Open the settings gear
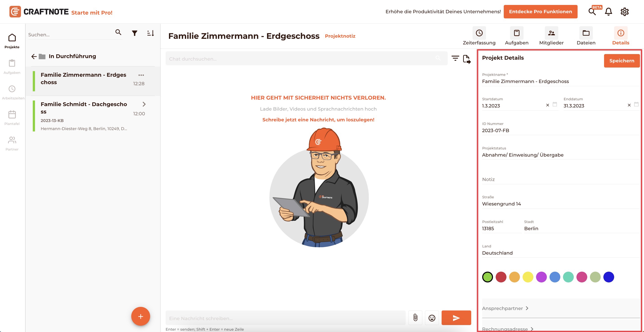 click(624, 11)
